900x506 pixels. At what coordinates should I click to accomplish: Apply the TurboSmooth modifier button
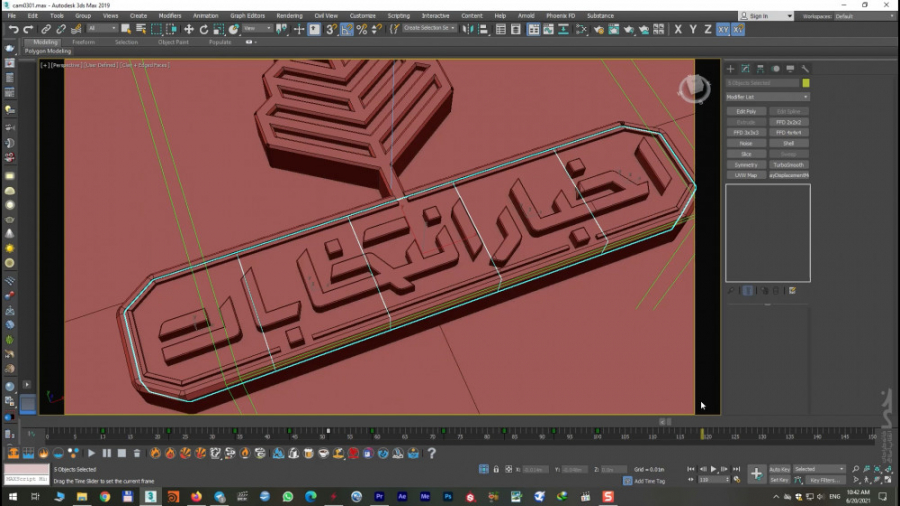[788, 164]
